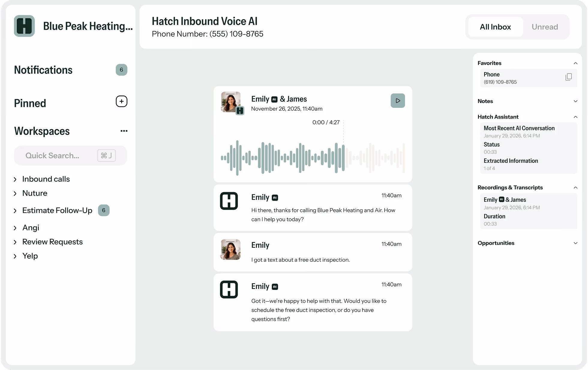Switch to the All Inbox tab

pyautogui.click(x=495, y=27)
